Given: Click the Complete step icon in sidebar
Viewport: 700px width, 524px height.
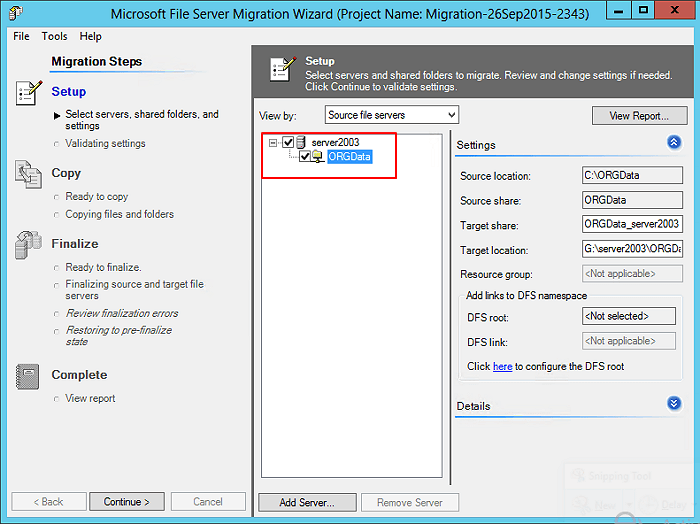Looking at the screenshot, I should tap(27, 377).
